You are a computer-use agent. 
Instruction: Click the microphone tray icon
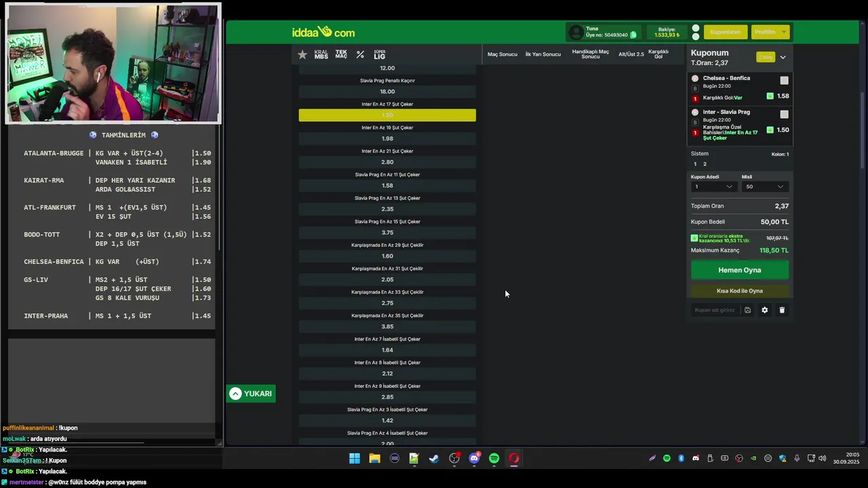pos(797,459)
